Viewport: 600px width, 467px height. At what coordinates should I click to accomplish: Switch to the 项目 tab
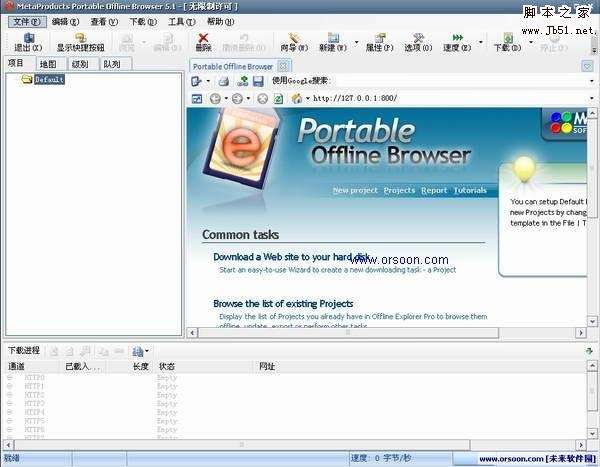point(16,63)
